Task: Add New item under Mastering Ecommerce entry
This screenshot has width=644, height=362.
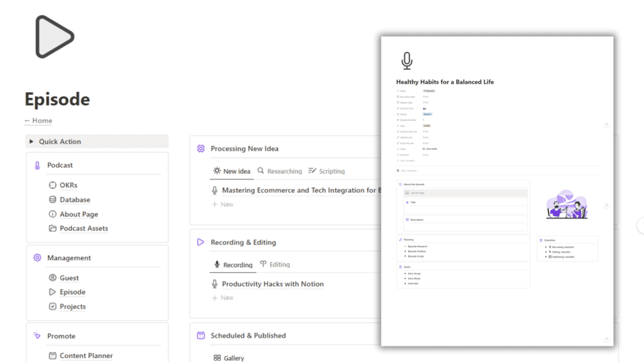Action: (222, 204)
